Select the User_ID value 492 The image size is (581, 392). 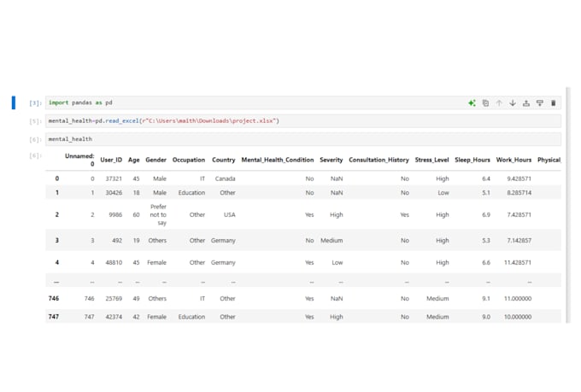click(117, 241)
